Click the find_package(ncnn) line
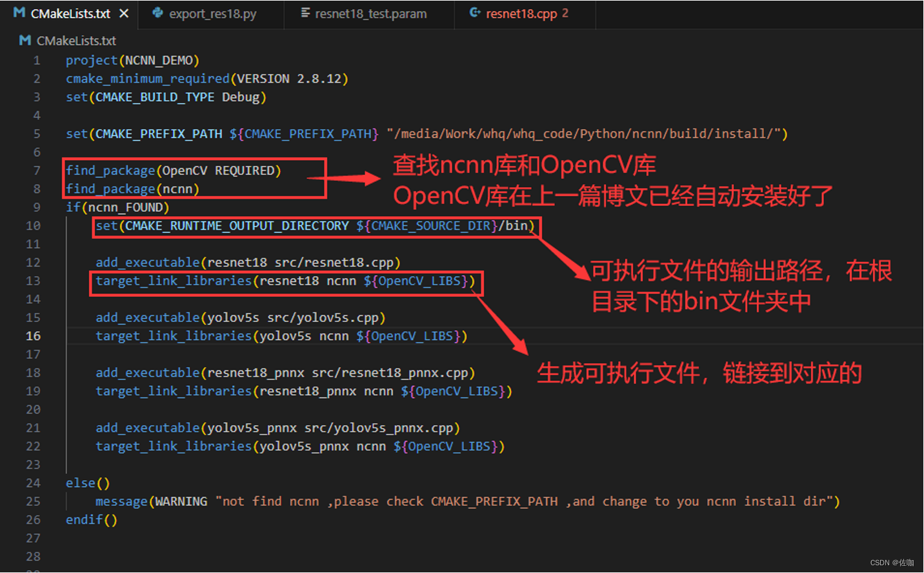Image resolution: width=924 pixels, height=573 pixels. (x=132, y=189)
